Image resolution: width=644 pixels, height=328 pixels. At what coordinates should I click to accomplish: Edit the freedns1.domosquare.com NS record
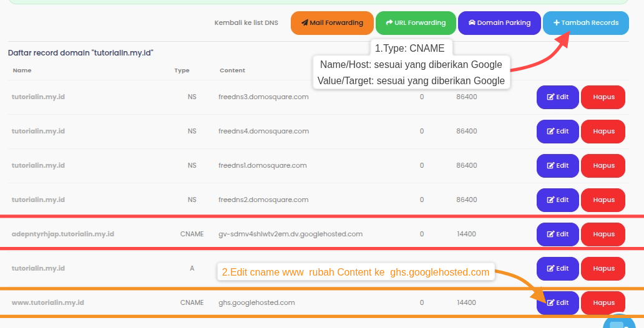click(557, 166)
